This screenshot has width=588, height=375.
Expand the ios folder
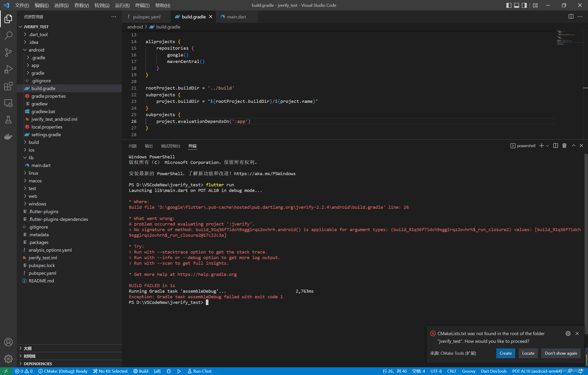click(31, 150)
